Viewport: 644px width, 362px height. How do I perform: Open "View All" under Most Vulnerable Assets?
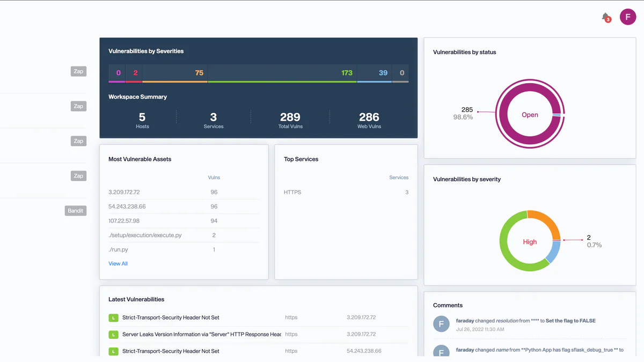tap(118, 263)
